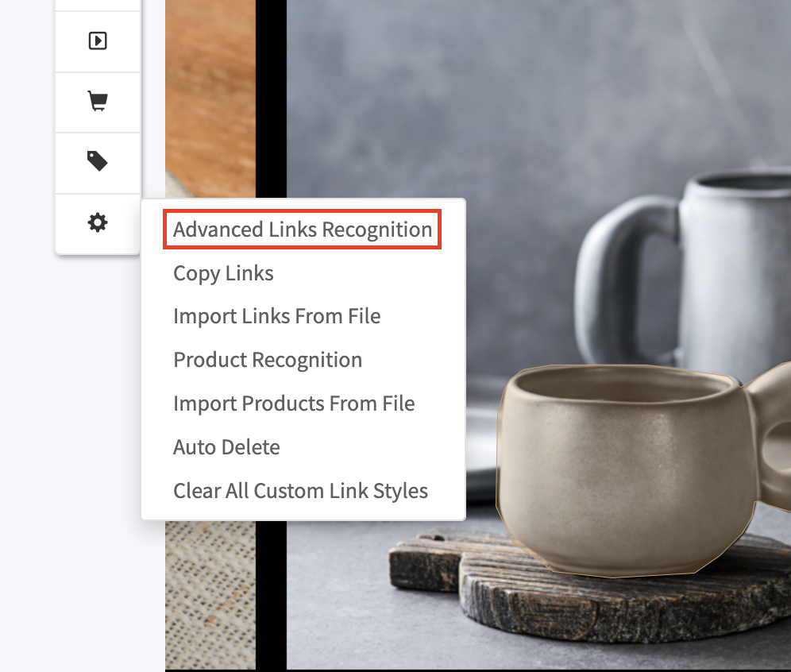The height and width of the screenshot is (672, 791).
Task: Open the shopping cart tool
Action: coord(97,102)
